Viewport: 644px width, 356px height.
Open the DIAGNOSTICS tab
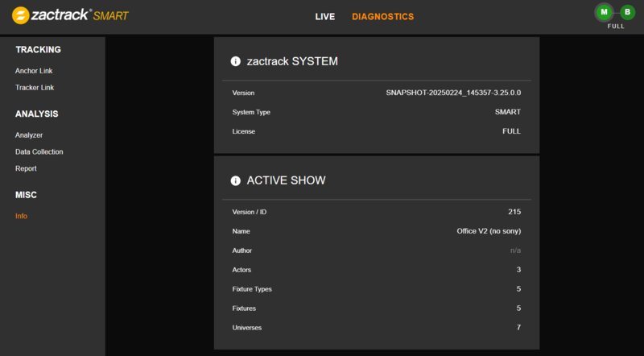click(x=383, y=17)
